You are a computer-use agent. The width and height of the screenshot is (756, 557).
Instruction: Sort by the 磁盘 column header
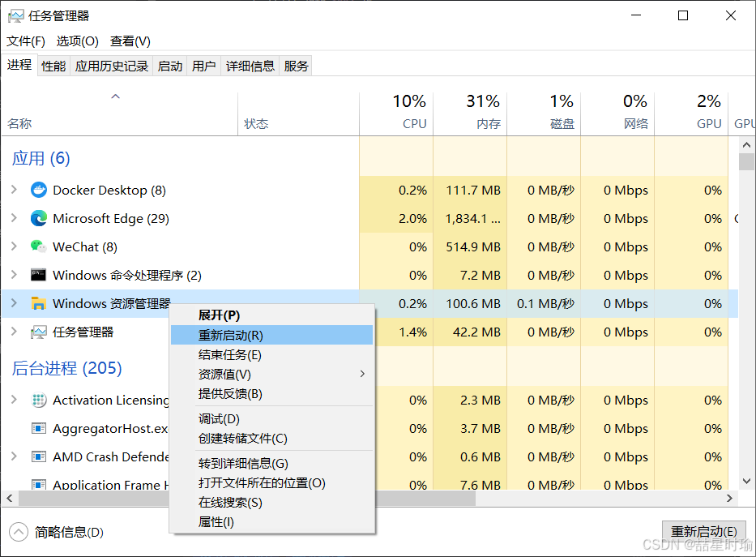coord(544,114)
